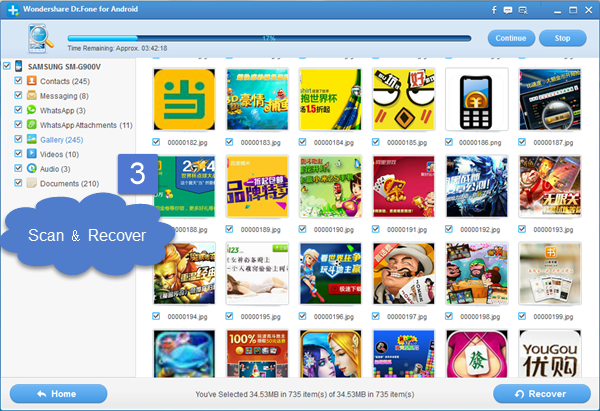
Task: Click the scan progress bar
Action: coord(269,38)
